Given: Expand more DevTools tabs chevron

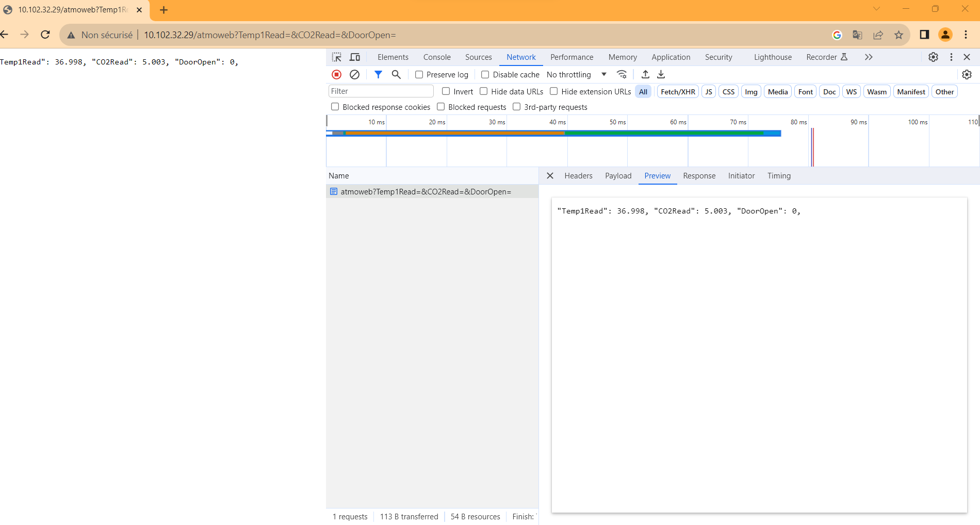Looking at the screenshot, I should pyautogui.click(x=869, y=57).
